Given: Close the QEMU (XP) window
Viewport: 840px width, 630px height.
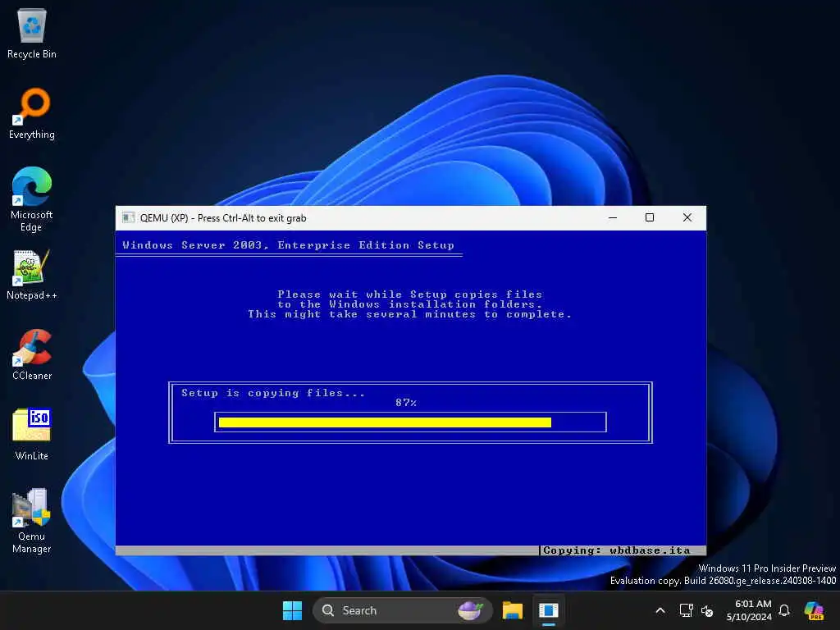Looking at the screenshot, I should (x=687, y=217).
